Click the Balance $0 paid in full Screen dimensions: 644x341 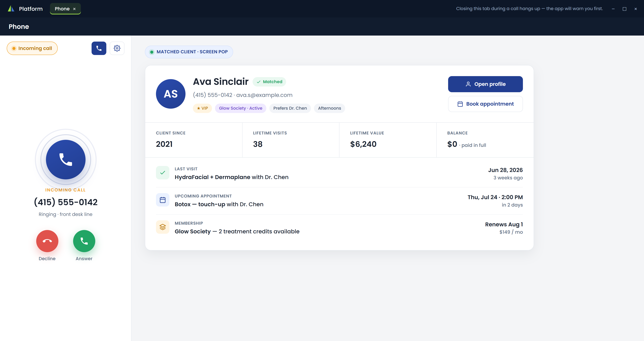[x=467, y=144]
